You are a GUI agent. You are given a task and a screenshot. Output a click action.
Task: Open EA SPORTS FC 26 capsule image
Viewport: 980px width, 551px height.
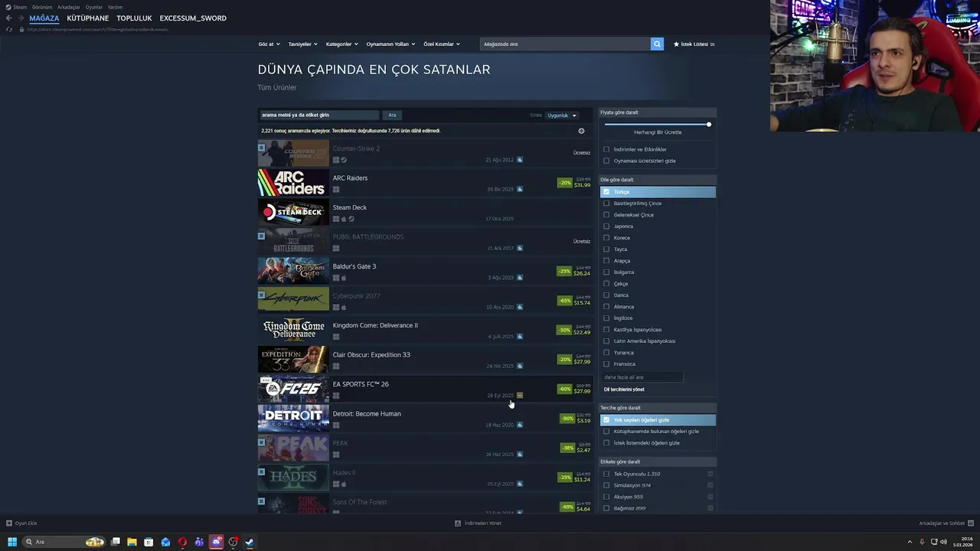(293, 389)
